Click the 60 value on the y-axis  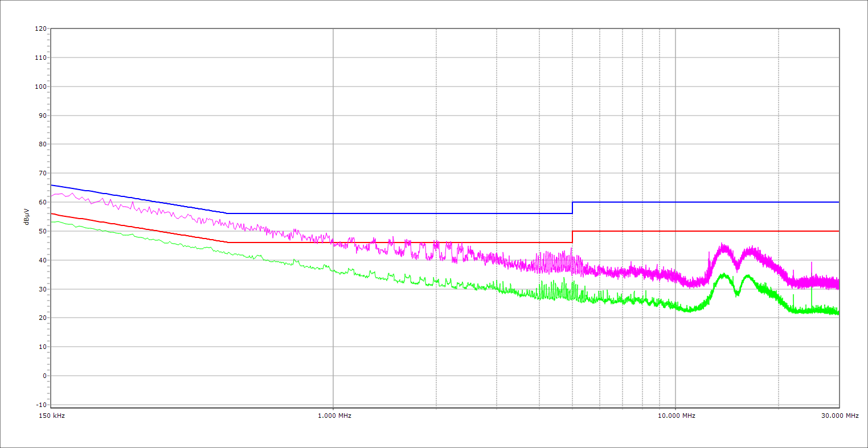(x=42, y=202)
